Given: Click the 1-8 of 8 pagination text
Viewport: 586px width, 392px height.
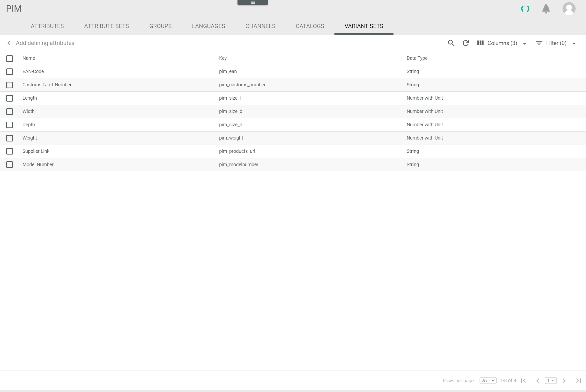Looking at the screenshot, I should click(x=508, y=380).
